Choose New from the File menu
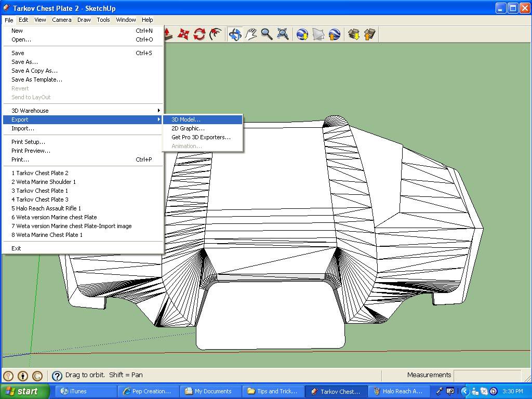Viewport: 532px width, 399px height. [x=83, y=31]
